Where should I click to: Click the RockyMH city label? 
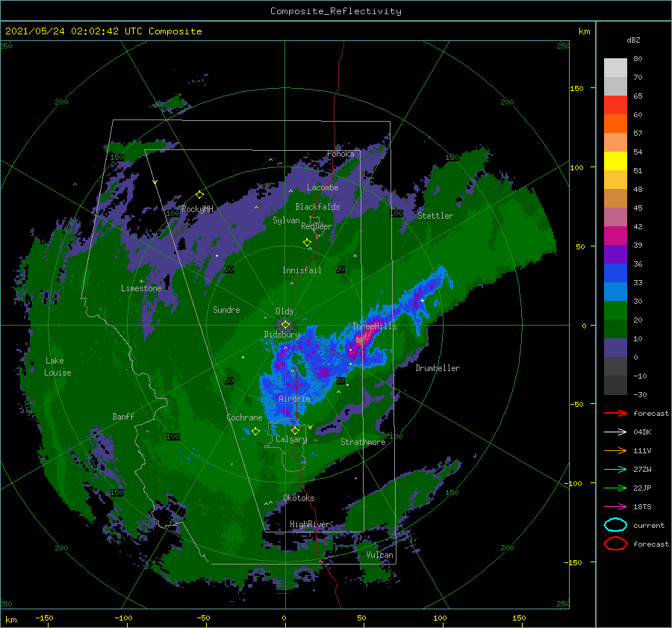[197, 209]
